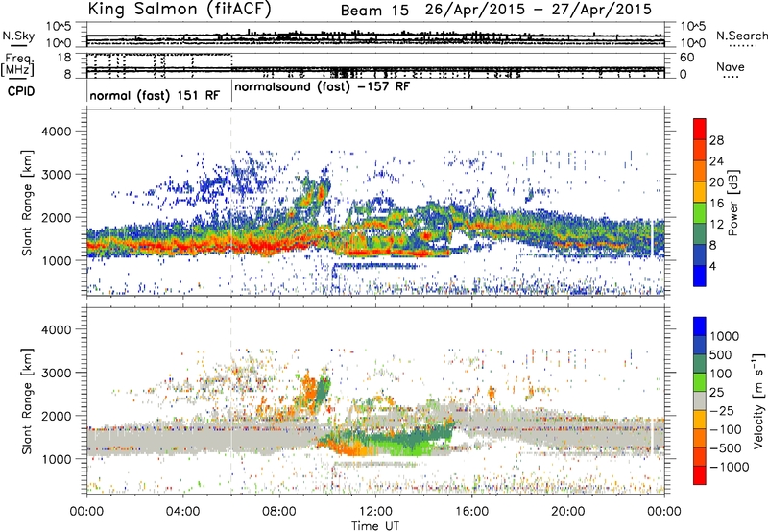
Task: Click the '-100' Velocity colorbar value
Action: [x=726, y=429]
